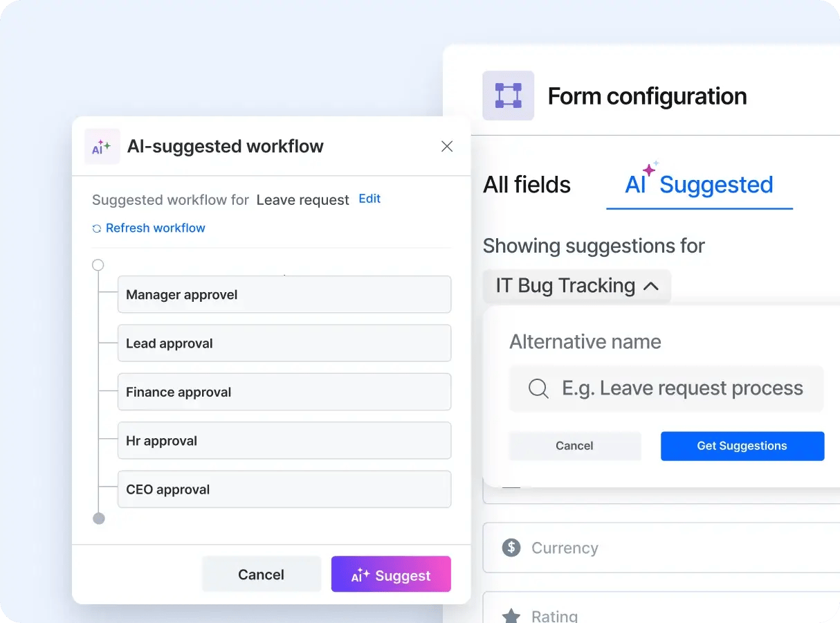Expand the IT Bug Tracking dropdown

[577, 285]
